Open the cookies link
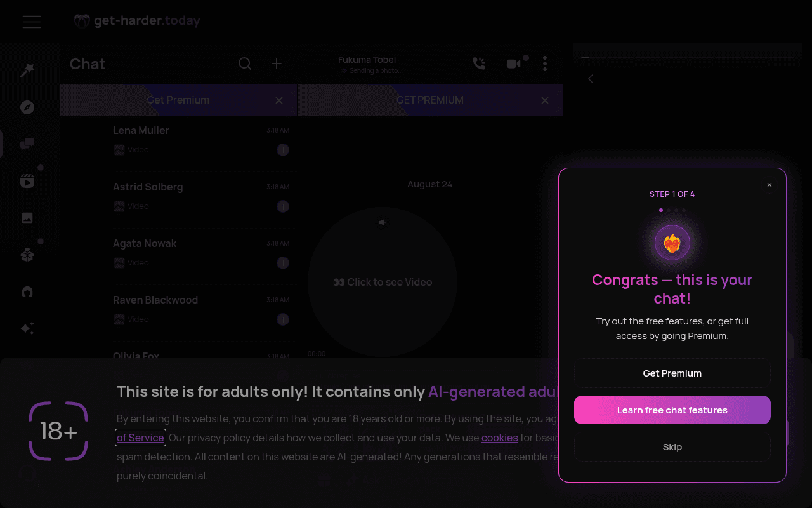 coord(500,438)
